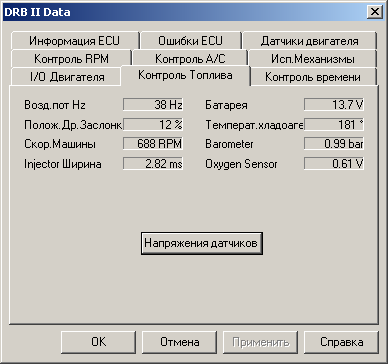Go to the Контроль RPM tab

click(71, 59)
